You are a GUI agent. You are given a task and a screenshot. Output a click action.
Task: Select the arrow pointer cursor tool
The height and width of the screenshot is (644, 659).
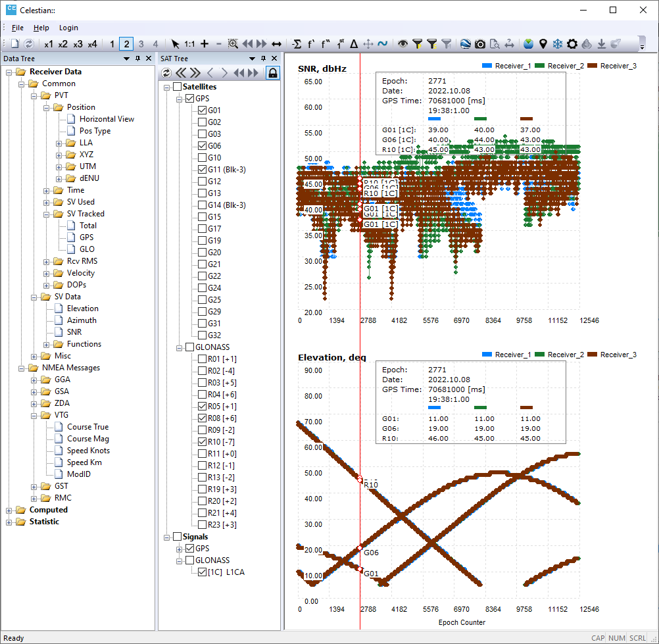(x=176, y=44)
